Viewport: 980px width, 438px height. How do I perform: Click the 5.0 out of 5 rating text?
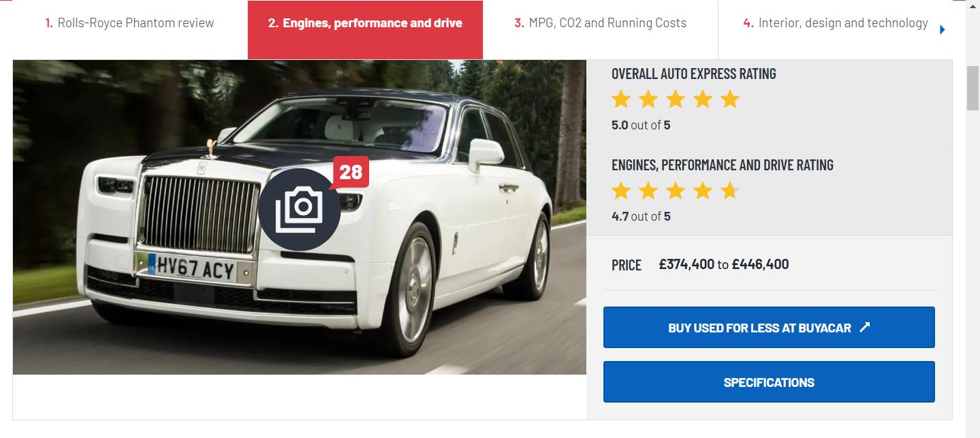click(641, 125)
